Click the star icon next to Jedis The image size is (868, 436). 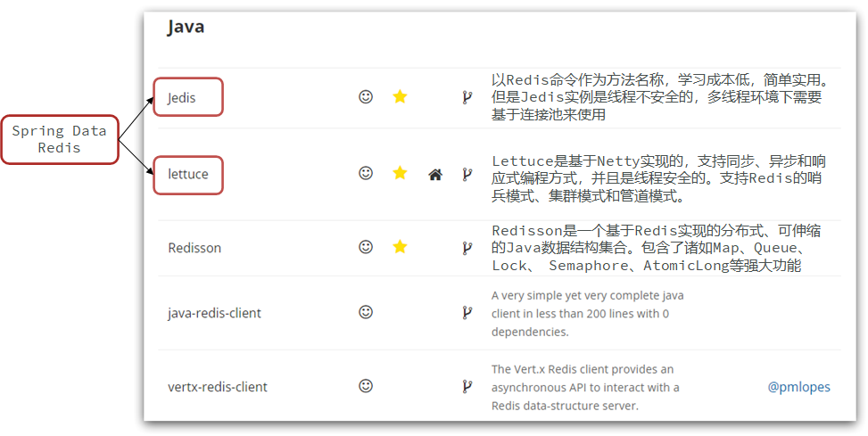[x=400, y=97]
